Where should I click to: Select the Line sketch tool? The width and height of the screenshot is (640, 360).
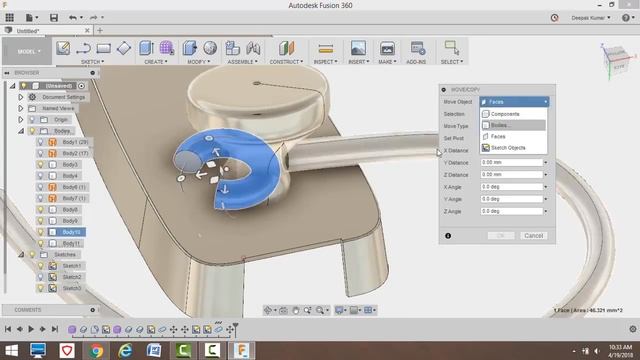pyautogui.click(x=83, y=49)
